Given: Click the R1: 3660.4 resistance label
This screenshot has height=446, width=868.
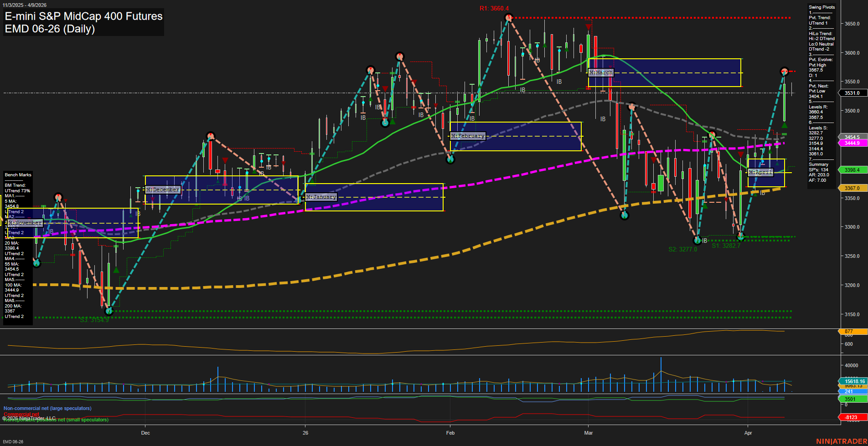Looking at the screenshot, I should [495, 7].
